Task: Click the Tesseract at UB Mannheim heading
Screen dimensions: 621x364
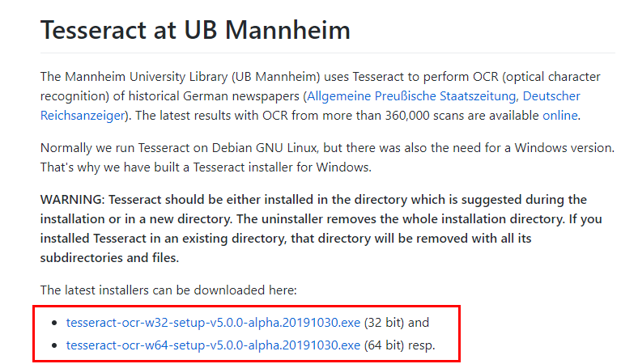Action: click(x=195, y=30)
